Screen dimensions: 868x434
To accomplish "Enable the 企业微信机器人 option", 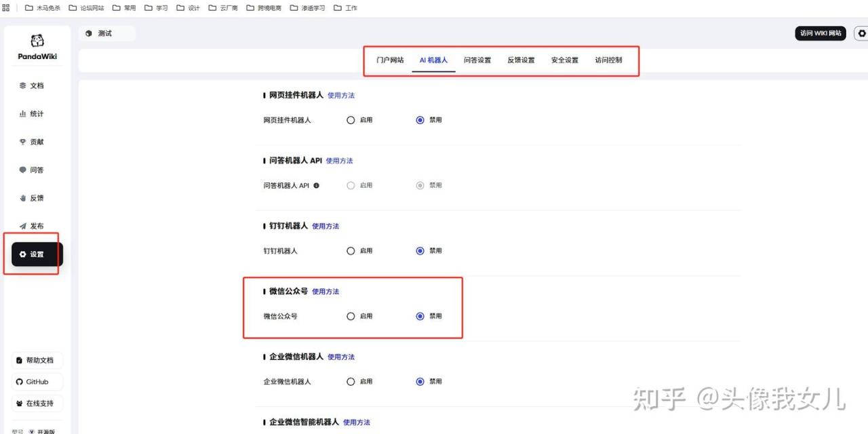I will [351, 382].
